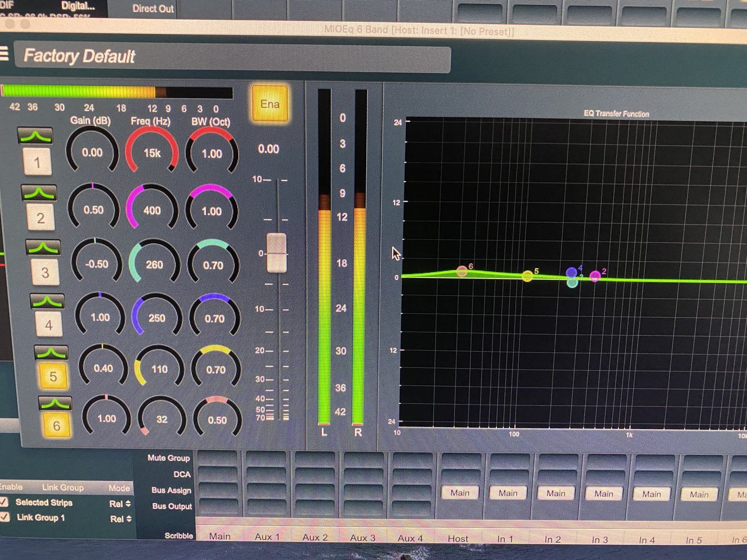The height and width of the screenshot is (560, 747).
Task: Toggle band 3 enable button
Action: coord(45,272)
